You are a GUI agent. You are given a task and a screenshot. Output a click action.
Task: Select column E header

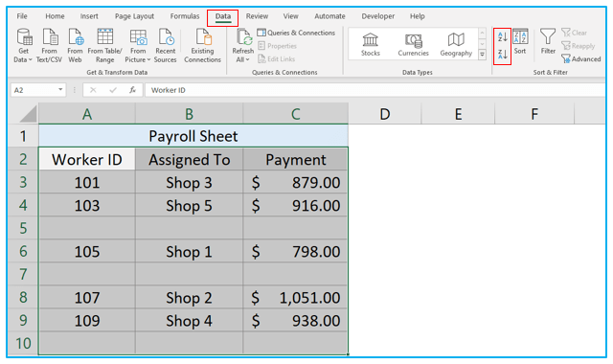pyautogui.click(x=458, y=114)
